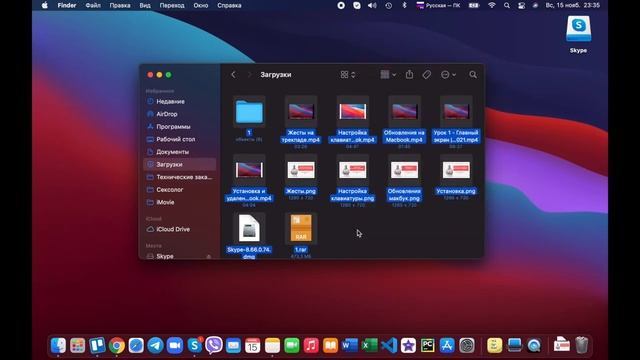Open Calendar from the Dock

(253, 345)
